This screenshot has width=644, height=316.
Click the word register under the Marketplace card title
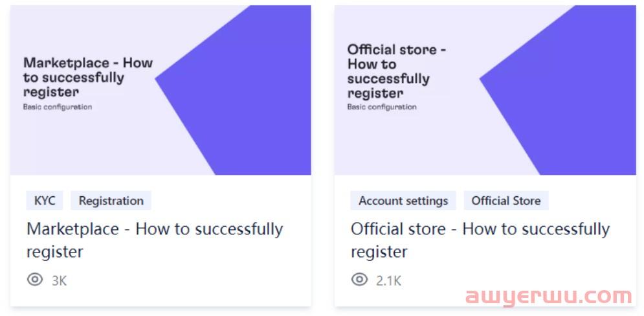click(54, 251)
